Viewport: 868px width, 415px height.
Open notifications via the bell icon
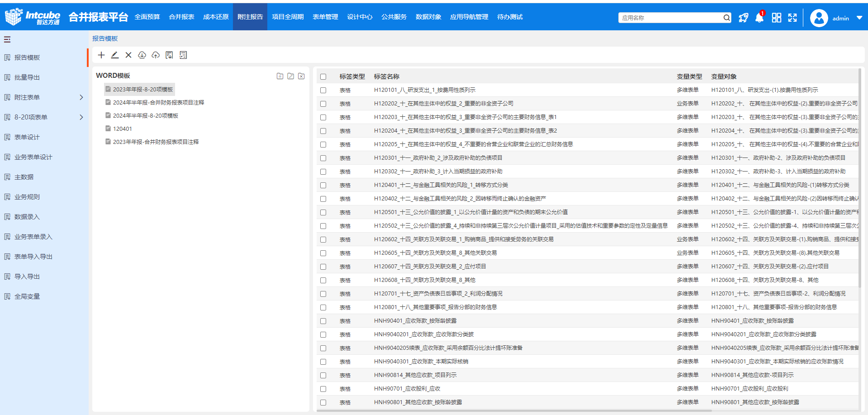click(759, 18)
